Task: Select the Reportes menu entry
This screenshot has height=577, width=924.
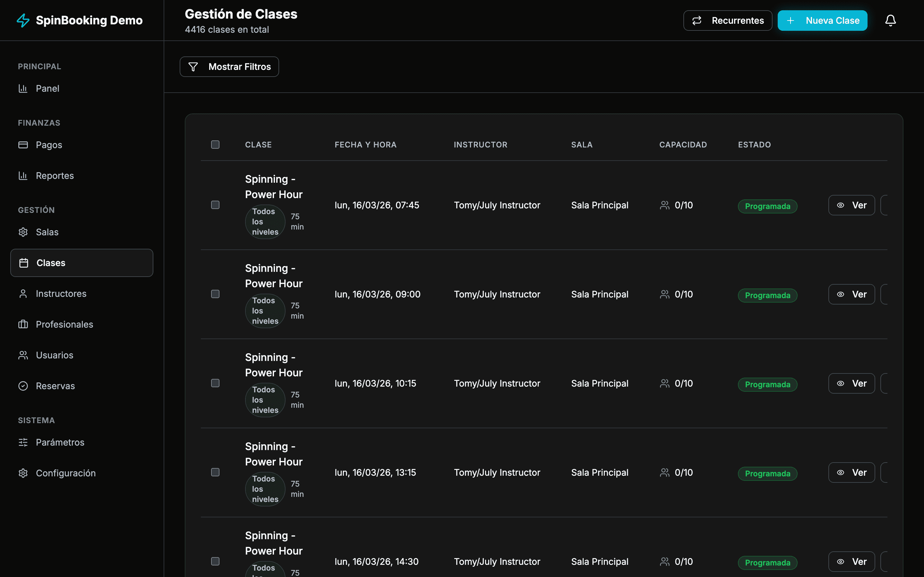Action: click(x=55, y=176)
